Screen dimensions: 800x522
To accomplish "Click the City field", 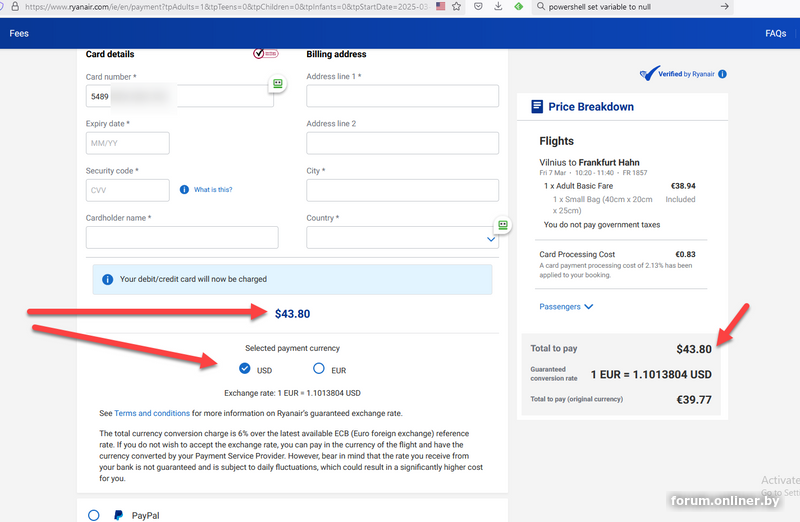I will pyautogui.click(x=402, y=190).
